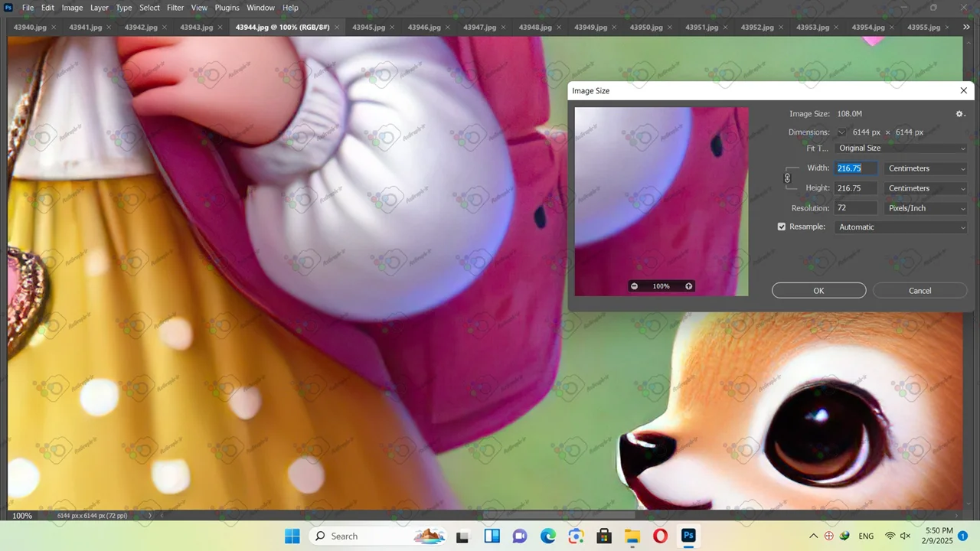Click the Image Size settings gear icon
The image size is (980, 551).
click(960, 114)
